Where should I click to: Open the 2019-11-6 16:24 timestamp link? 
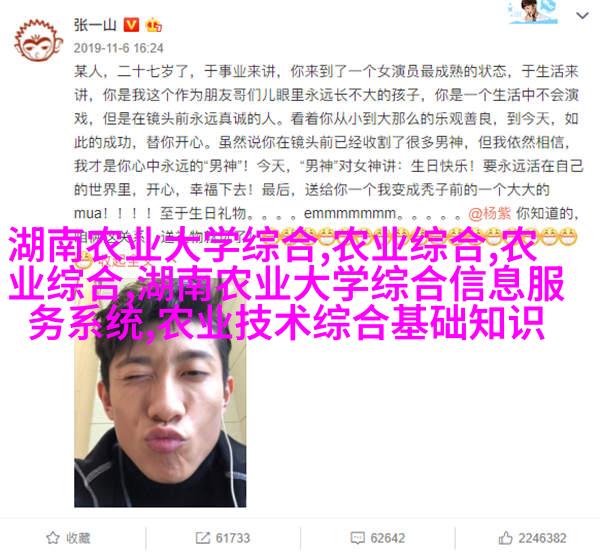[x=119, y=48]
